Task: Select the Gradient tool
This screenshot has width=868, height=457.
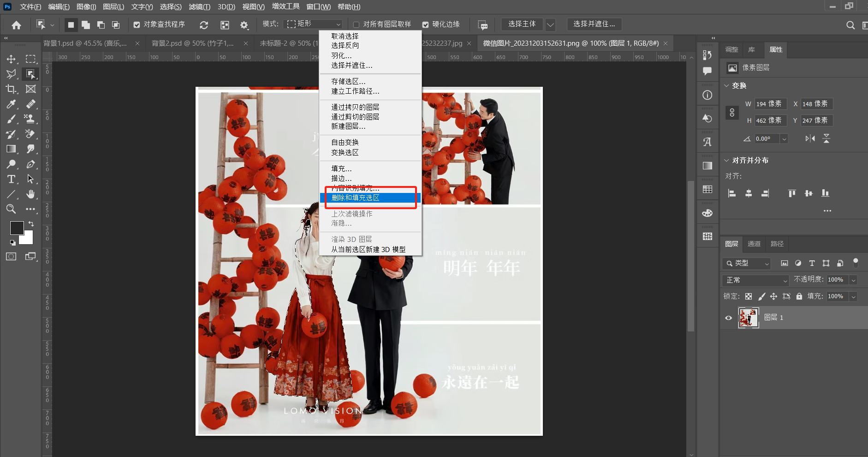Action: (x=11, y=149)
